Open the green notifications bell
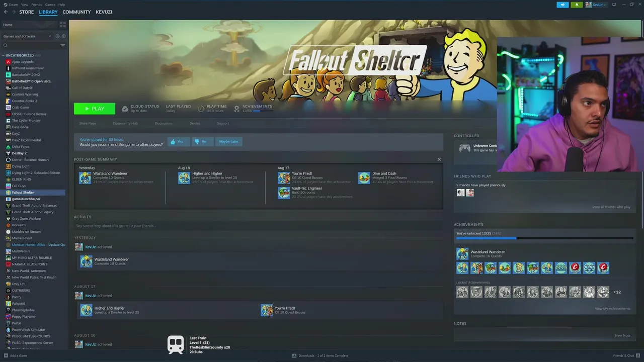Image resolution: width=644 pixels, height=362 pixels. pyautogui.click(x=577, y=5)
